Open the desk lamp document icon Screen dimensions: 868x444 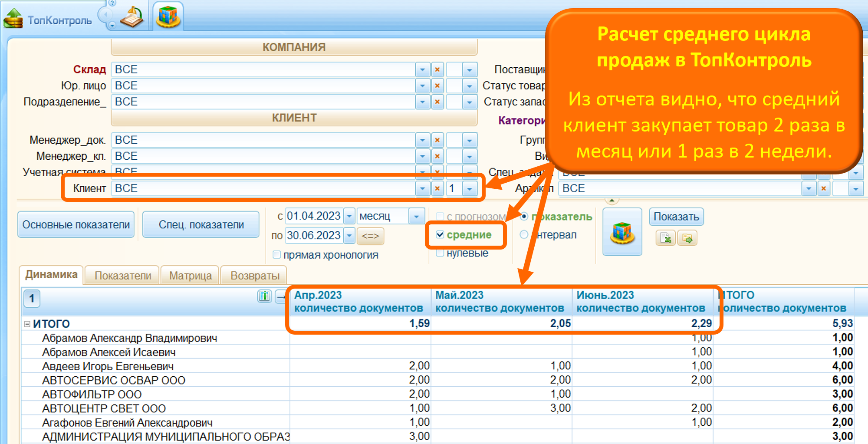[x=132, y=17]
